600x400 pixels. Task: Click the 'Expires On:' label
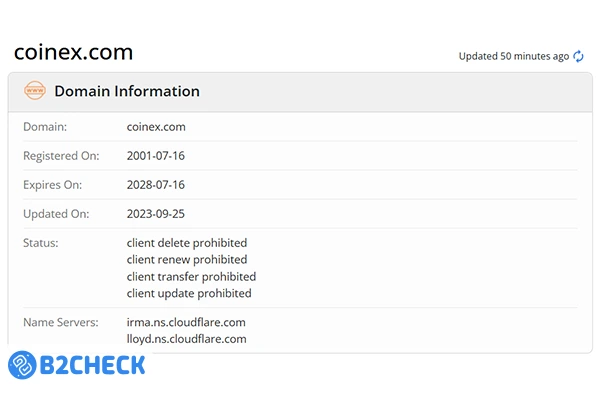point(52,185)
